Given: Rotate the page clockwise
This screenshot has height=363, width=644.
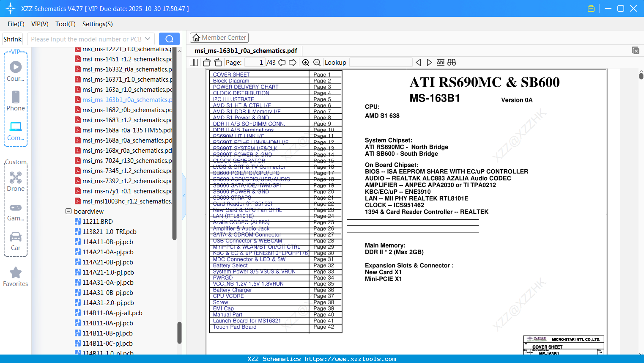Looking at the screenshot, I should (218, 63).
